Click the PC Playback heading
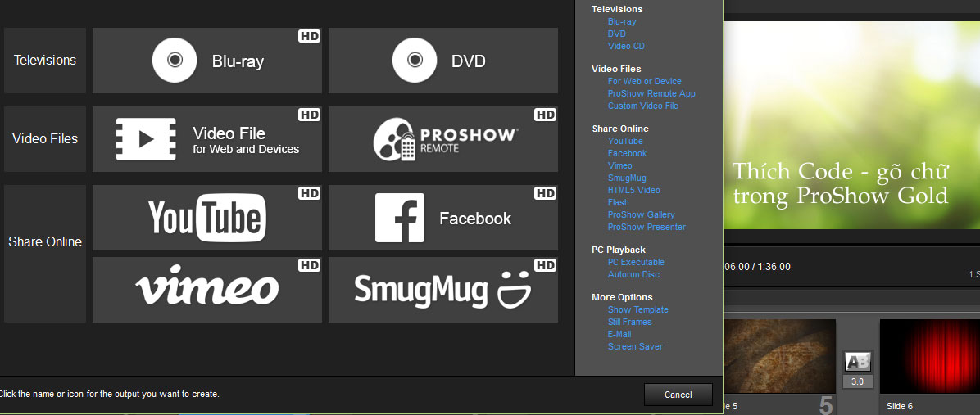Viewport: 980px width, 415px height. [619, 250]
